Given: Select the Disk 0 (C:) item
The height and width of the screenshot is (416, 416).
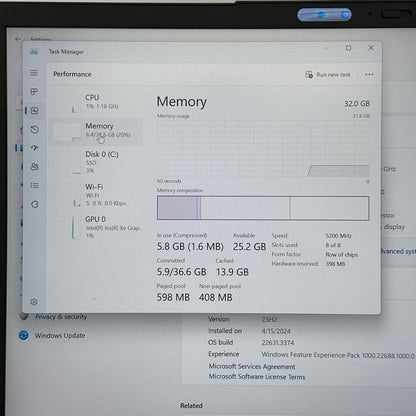Looking at the screenshot, I should tap(96, 162).
